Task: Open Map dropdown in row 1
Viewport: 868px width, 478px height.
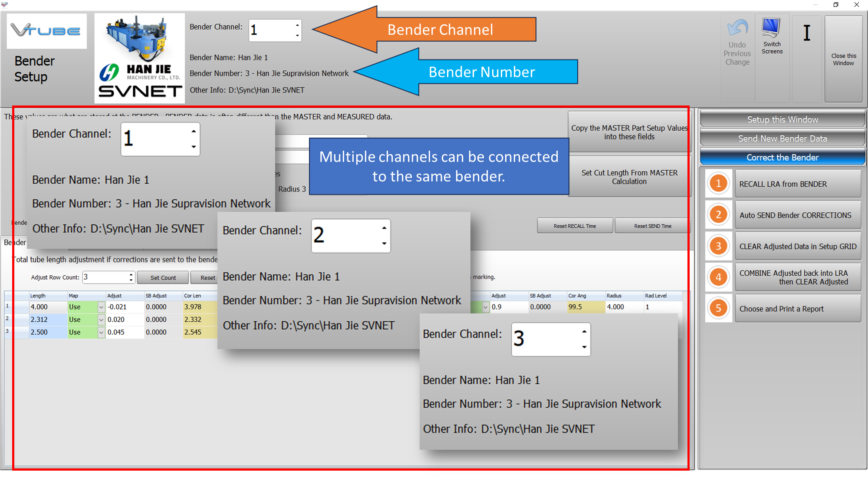Action: (x=101, y=307)
